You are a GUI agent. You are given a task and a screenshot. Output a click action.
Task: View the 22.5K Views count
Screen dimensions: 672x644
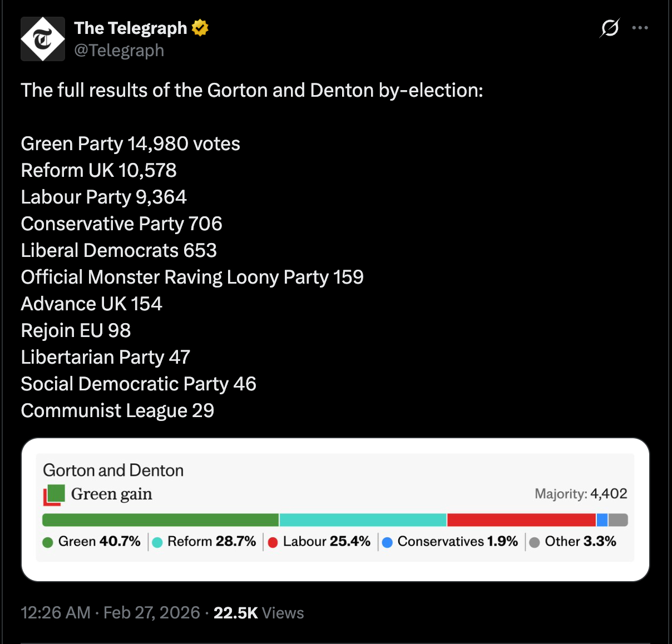coord(259,613)
